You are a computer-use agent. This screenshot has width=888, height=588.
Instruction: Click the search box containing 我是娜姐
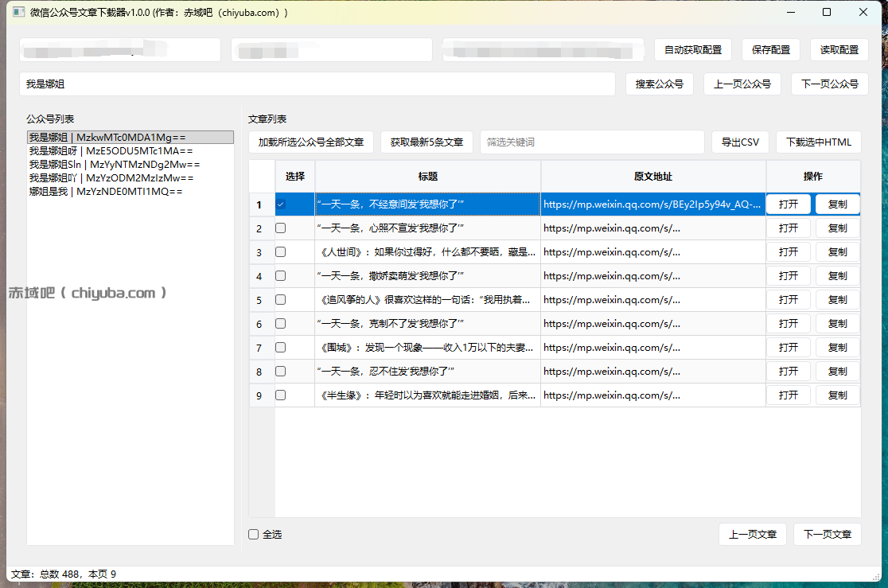pyautogui.click(x=318, y=84)
